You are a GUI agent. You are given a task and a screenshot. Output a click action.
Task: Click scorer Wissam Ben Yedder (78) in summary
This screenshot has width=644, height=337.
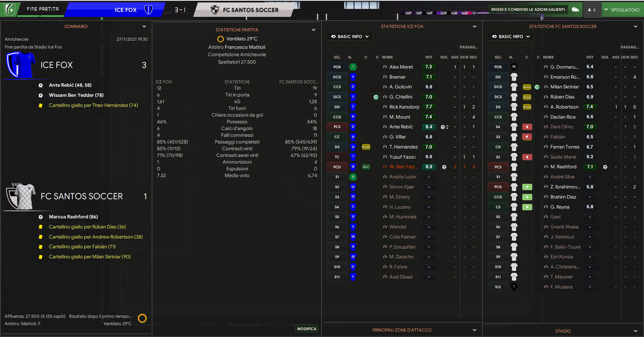pyautogui.click(x=76, y=95)
